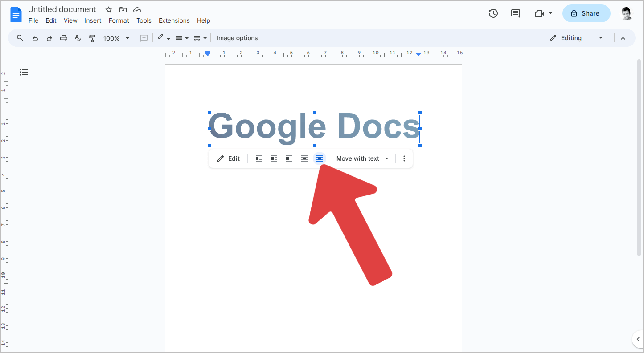Open the File menu
This screenshot has width=644, height=353.
(33, 20)
